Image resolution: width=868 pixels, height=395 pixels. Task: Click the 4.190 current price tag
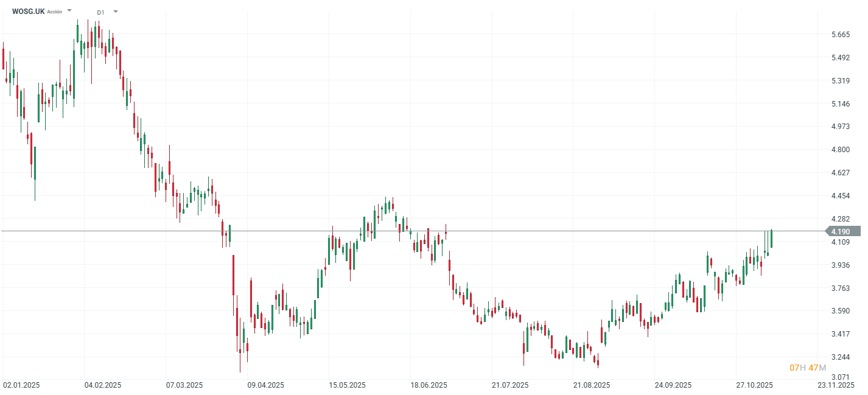[x=842, y=231]
